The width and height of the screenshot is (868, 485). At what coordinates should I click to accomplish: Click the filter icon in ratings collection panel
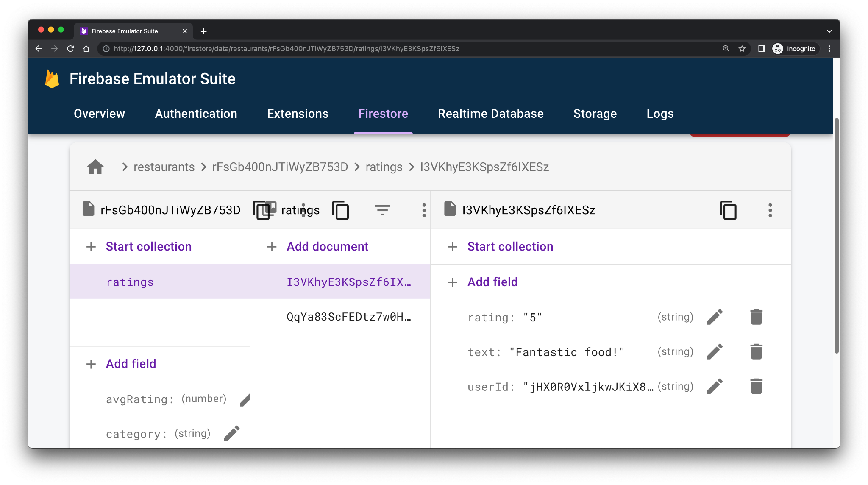(x=382, y=210)
